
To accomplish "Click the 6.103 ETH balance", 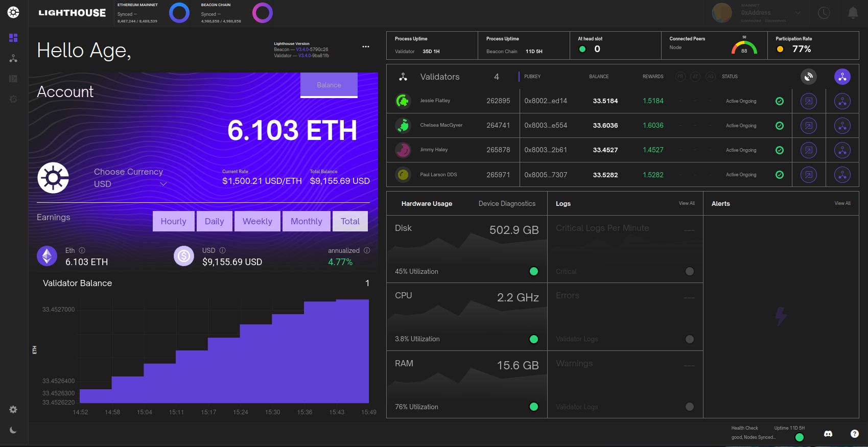I will (292, 130).
